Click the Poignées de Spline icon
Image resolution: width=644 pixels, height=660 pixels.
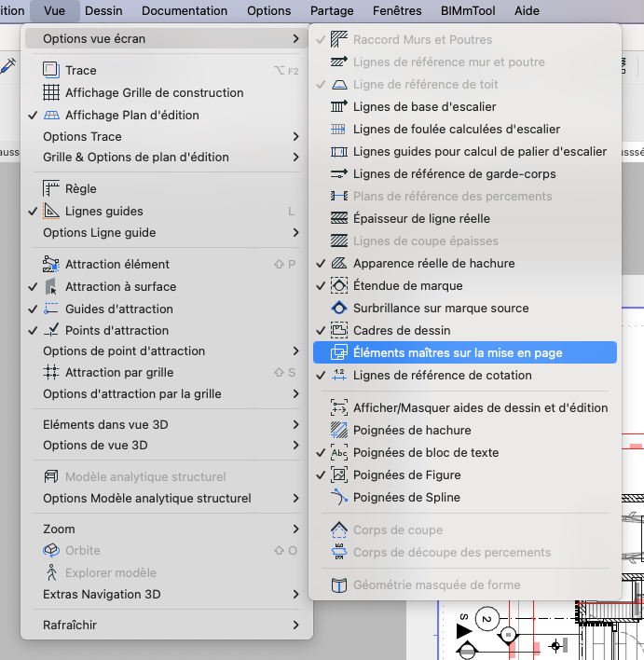coord(339,497)
